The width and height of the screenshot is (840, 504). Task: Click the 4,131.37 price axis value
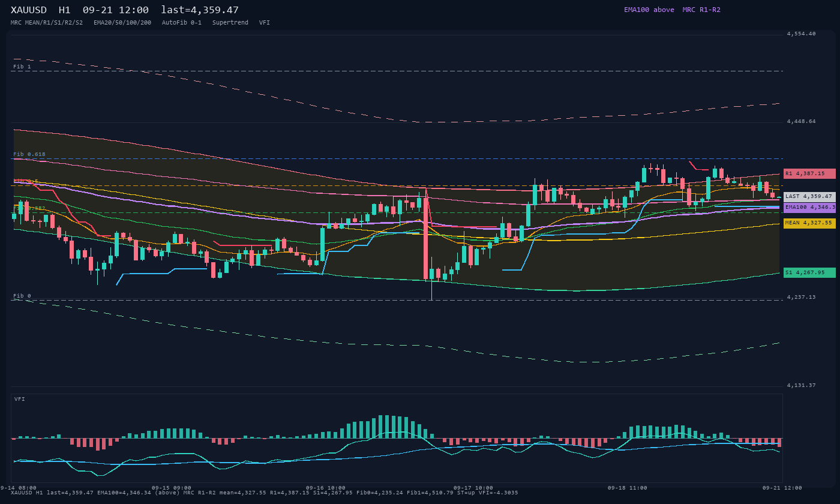[x=802, y=385]
